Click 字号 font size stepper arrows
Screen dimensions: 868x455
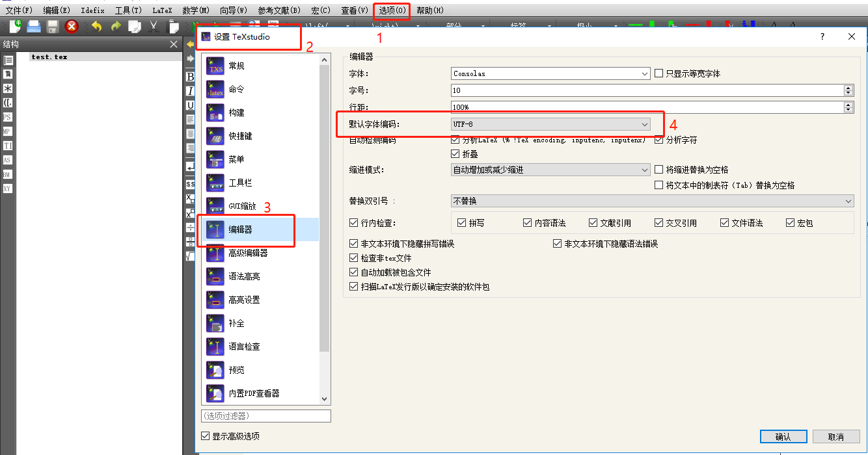click(x=848, y=90)
